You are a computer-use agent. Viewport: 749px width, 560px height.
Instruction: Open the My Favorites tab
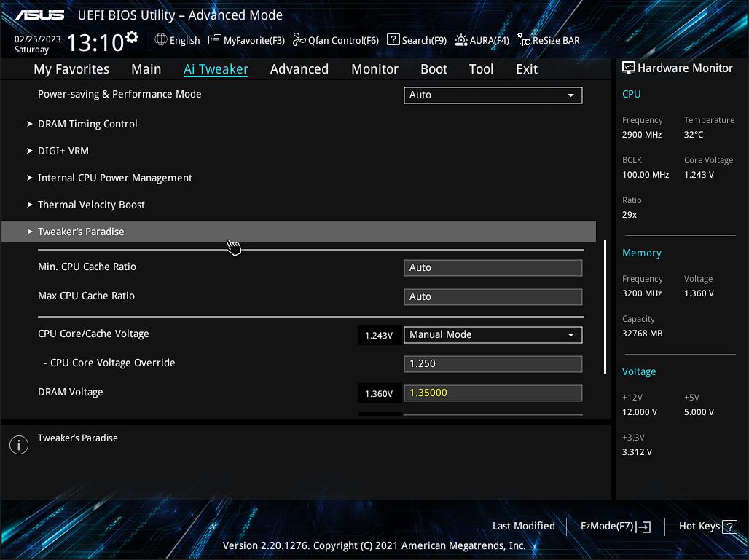point(71,68)
